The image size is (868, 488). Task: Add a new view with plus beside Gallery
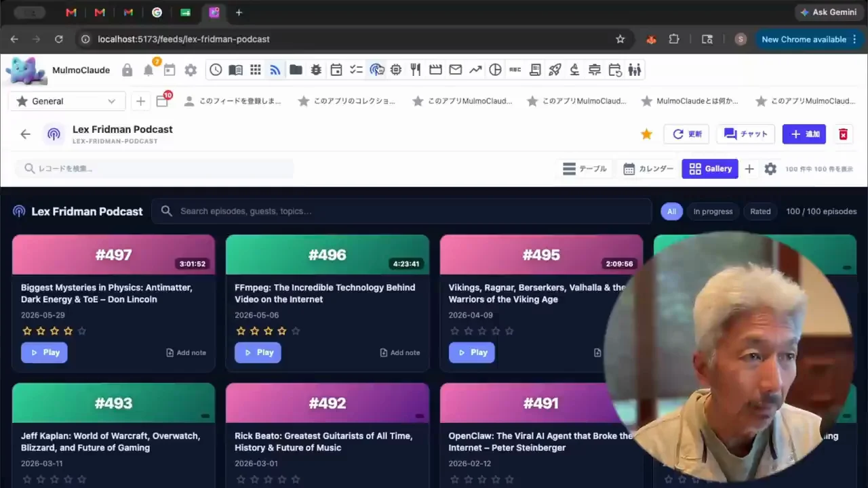click(x=749, y=169)
